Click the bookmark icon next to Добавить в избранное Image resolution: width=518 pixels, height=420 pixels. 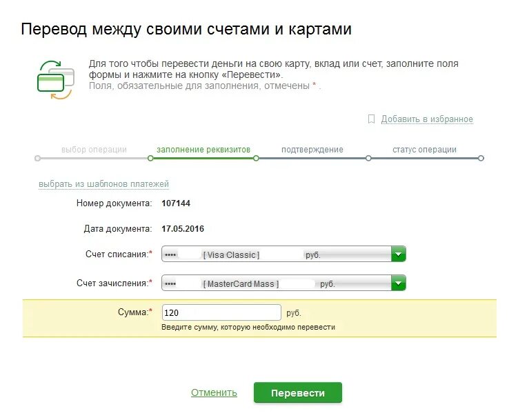tap(371, 119)
